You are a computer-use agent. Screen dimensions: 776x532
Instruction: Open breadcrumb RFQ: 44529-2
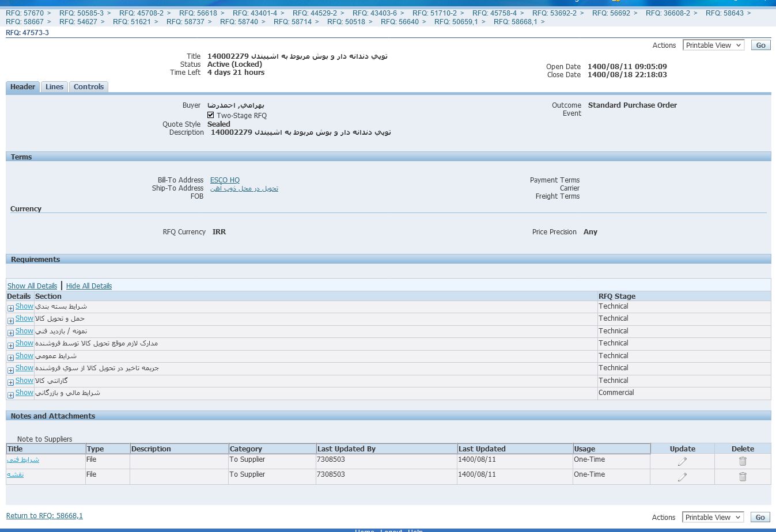(x=315, y=13)
